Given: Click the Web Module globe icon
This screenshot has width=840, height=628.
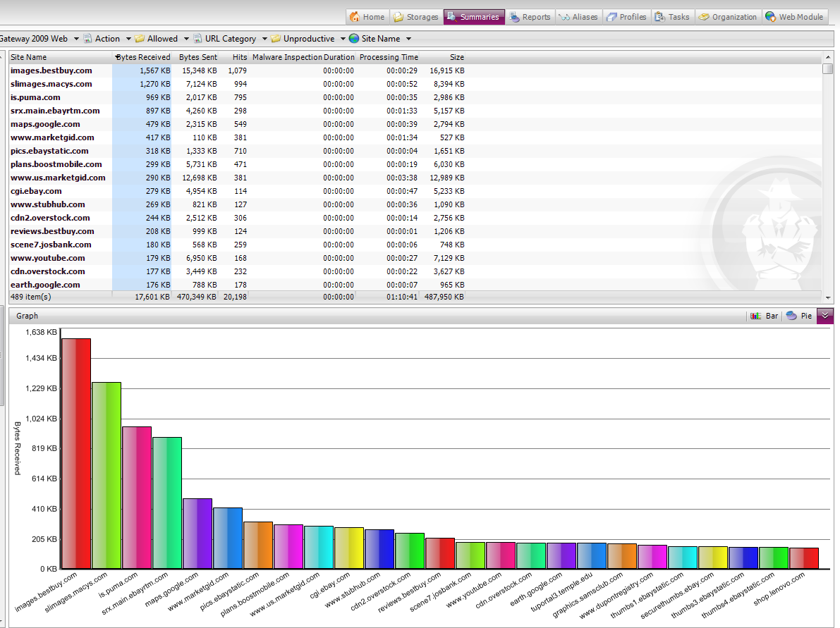Looking at the screenshot, I should point(770,17).
